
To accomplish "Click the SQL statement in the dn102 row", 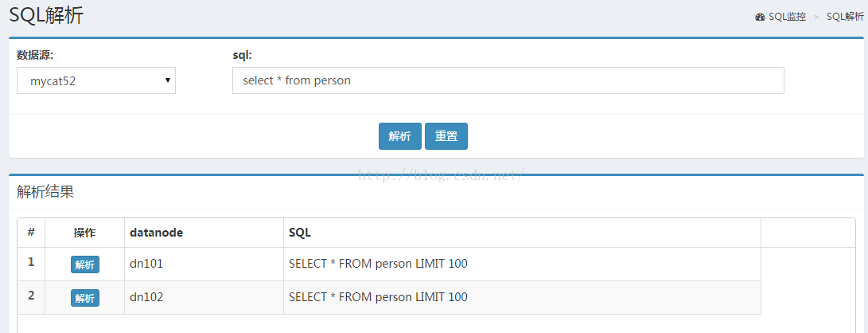I will click(378, 297).
